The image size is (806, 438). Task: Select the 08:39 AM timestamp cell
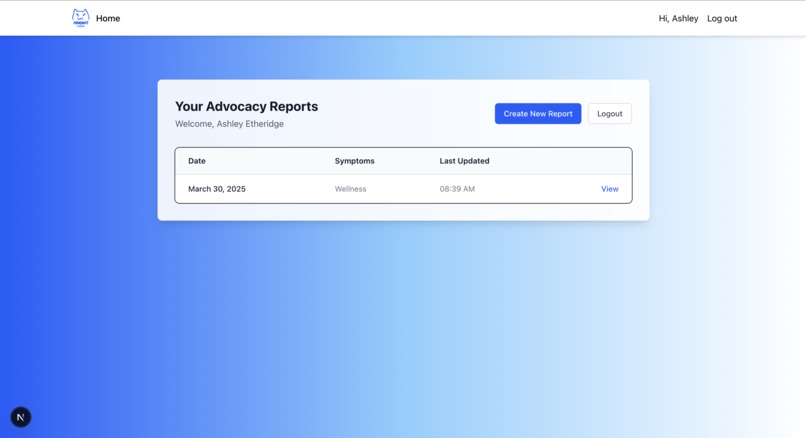(x=457, y=189)
